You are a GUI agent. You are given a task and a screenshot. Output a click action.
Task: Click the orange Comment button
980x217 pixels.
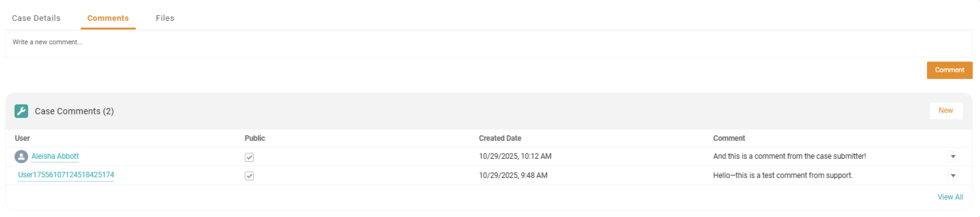(x=950, y=70)
